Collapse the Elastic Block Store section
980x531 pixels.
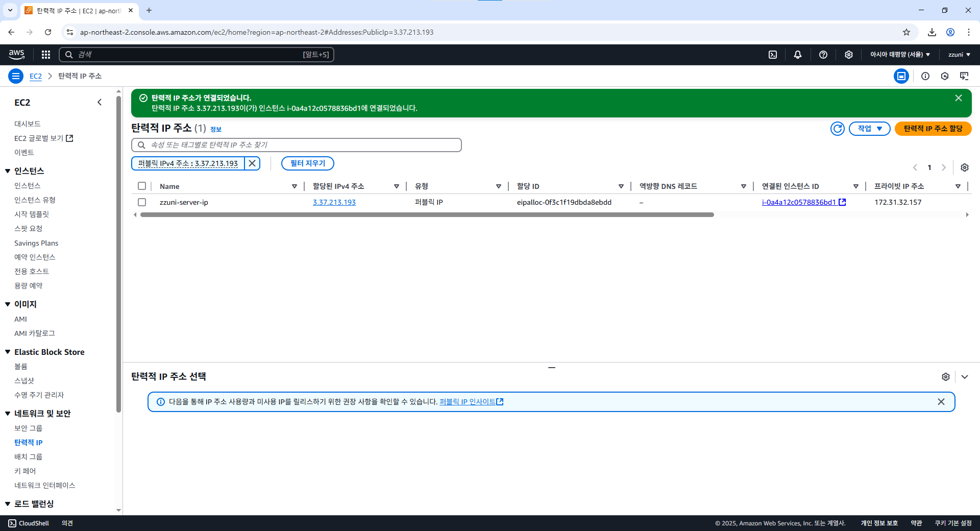8,352
